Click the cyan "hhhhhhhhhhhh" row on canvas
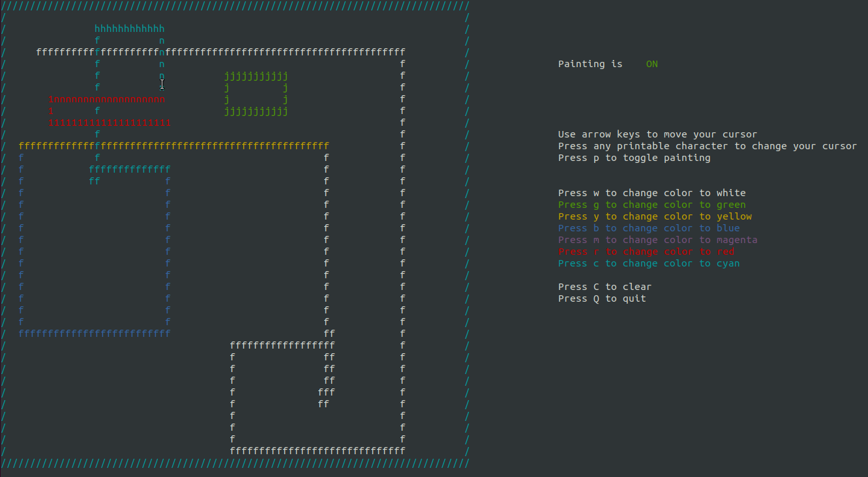The image size is (868, 477). (x=130, y=29)
